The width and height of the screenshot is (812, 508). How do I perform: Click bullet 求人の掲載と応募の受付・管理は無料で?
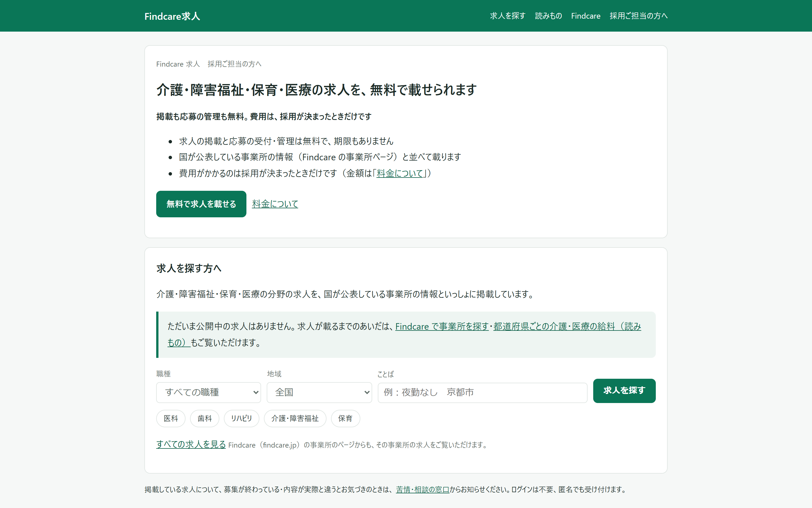pyautogui.click(x=286, y=141)
